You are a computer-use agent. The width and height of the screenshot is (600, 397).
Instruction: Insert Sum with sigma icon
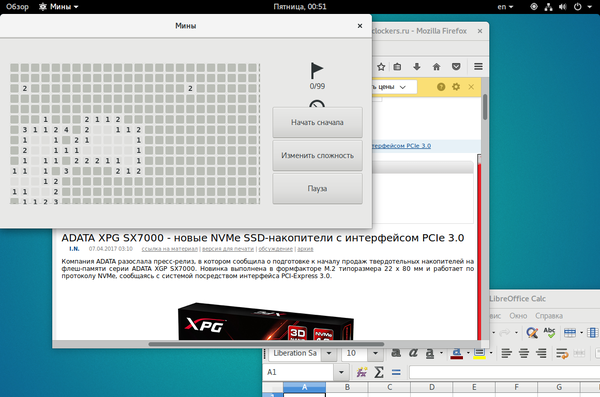tap(379, 372)
